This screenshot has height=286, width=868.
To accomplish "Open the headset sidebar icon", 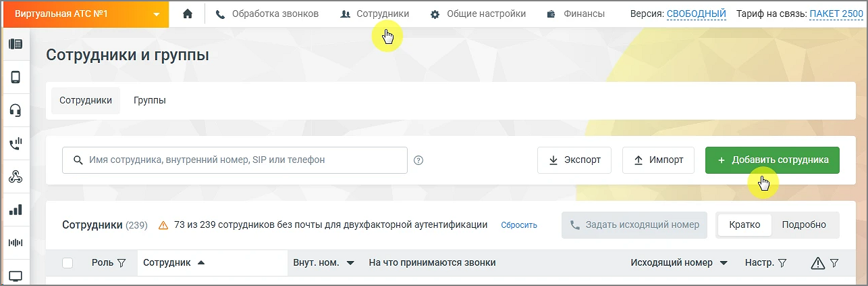I will (x=15, y=110).
